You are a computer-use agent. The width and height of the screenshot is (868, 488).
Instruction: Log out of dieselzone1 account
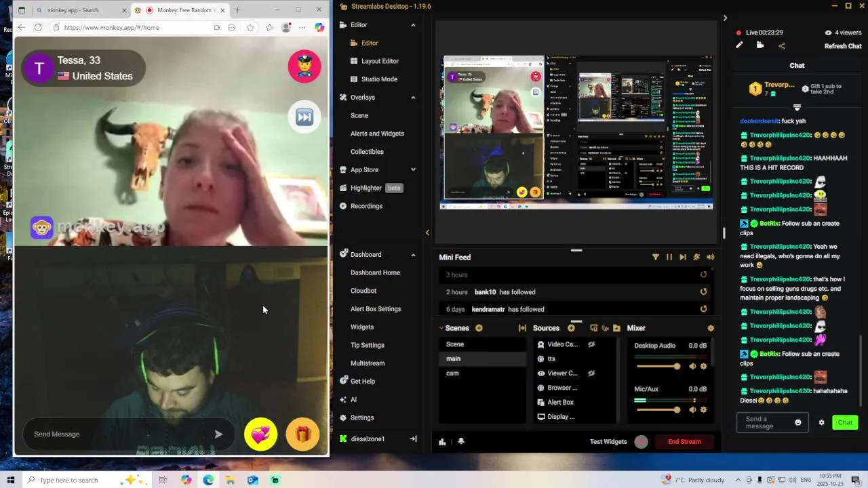(413, 439)
